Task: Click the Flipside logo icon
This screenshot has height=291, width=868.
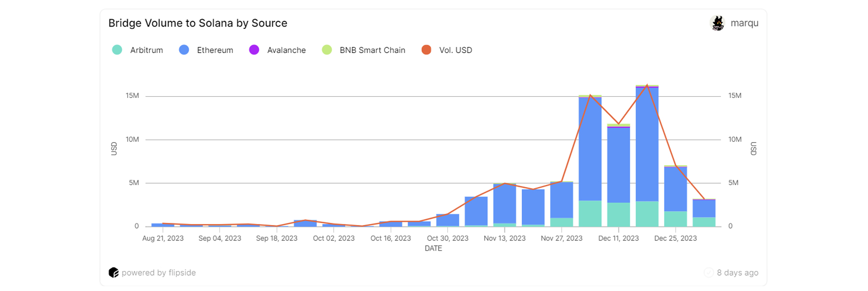Action: pos(114,273)
